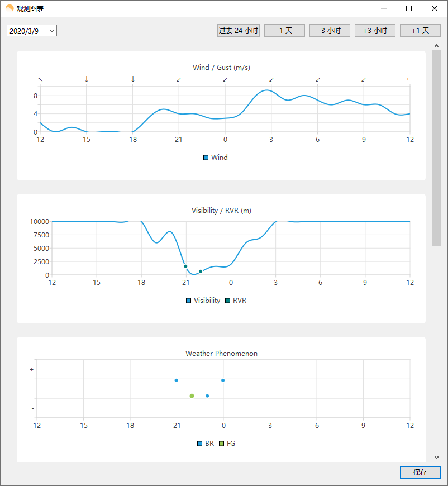Toggle the BR legend marker

pyautogui.click(x=199, y=444)
